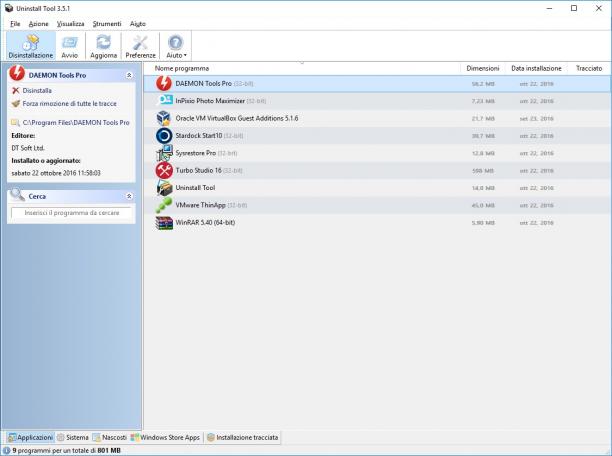Click the Cerca magnifier icon

tap(17, 194)
